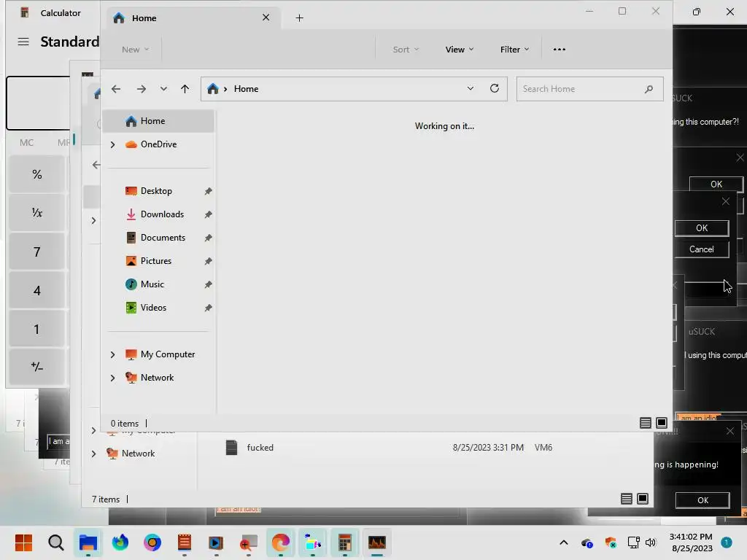Switch front Explorer to details view
The width and height of the screenshot is (747, 560).
tap(645, 423)
